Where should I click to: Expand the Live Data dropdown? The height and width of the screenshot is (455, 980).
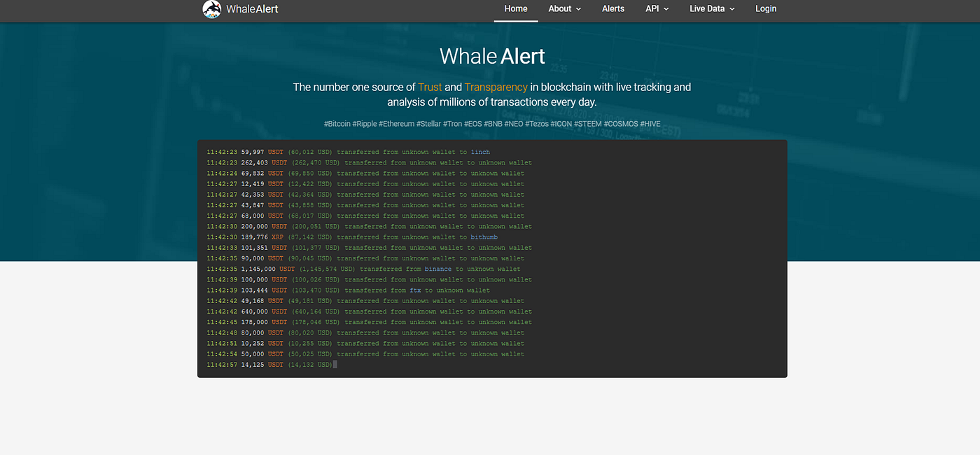pyautogui.click(x=712, y=8)
